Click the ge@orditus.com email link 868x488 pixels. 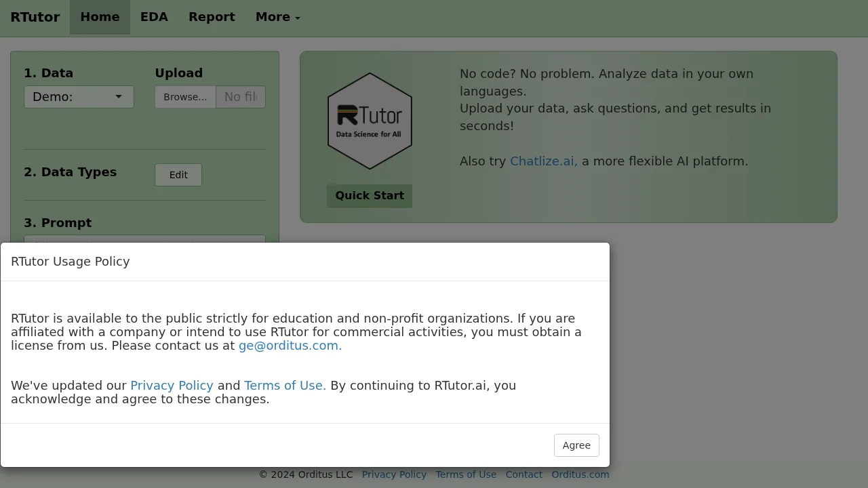(290, 346)
